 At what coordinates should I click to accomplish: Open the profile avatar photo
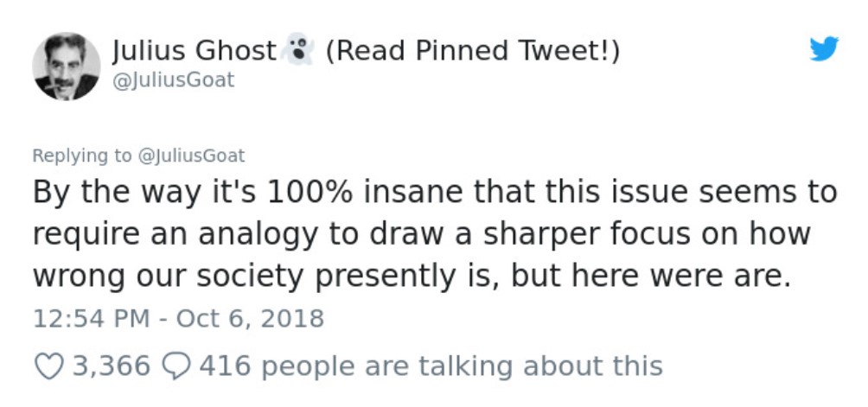pos(67,66)
